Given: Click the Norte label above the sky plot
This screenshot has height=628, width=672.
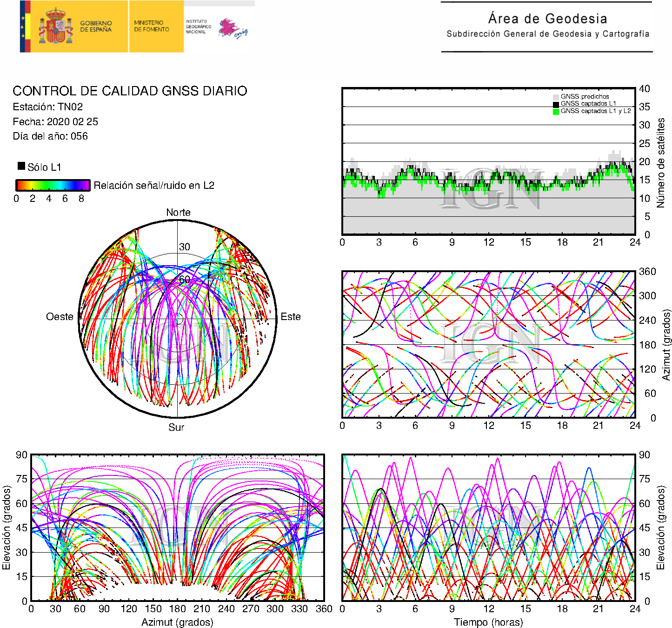Looking at the screenshot, I should pyautogui.click(x=178, y=213).
